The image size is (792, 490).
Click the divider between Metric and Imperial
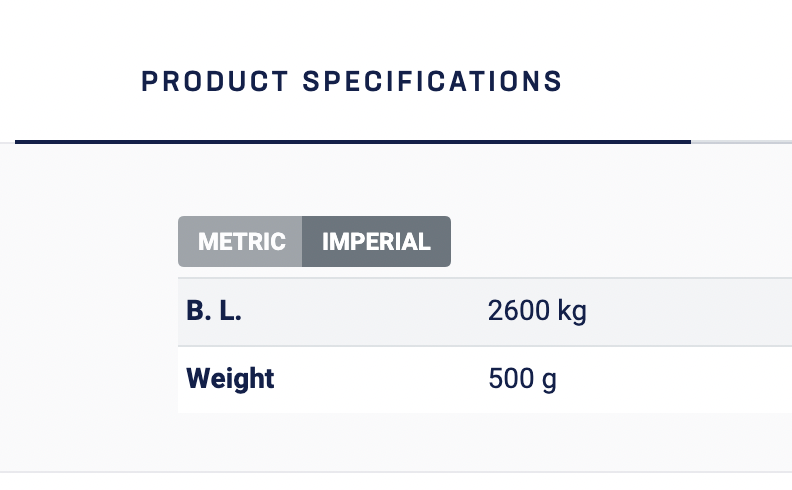[x=302, y=242]
